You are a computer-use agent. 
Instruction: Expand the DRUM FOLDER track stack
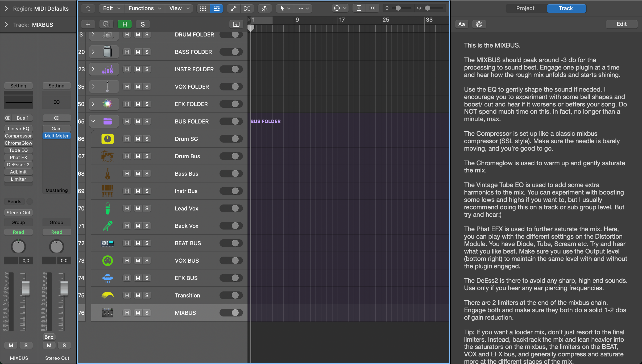point(93,34)
